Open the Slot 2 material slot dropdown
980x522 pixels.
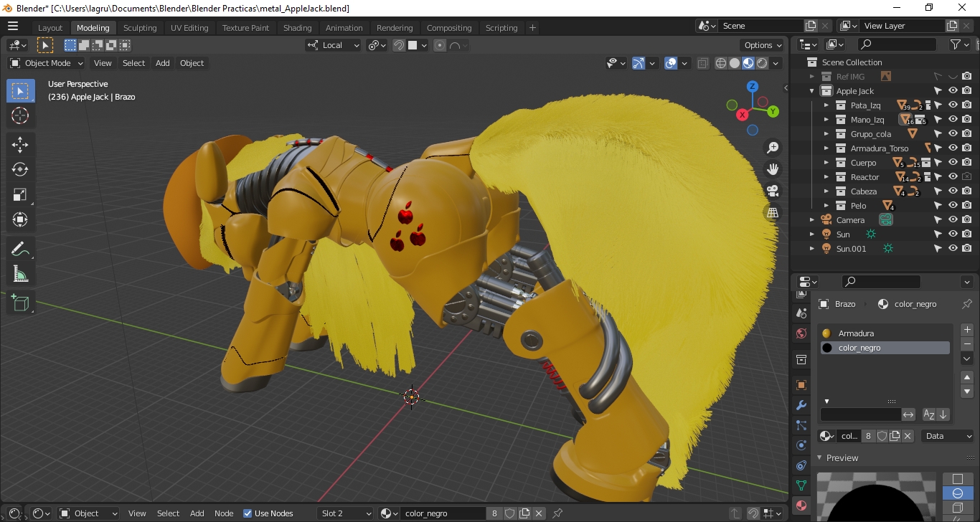tap(346, 513)
